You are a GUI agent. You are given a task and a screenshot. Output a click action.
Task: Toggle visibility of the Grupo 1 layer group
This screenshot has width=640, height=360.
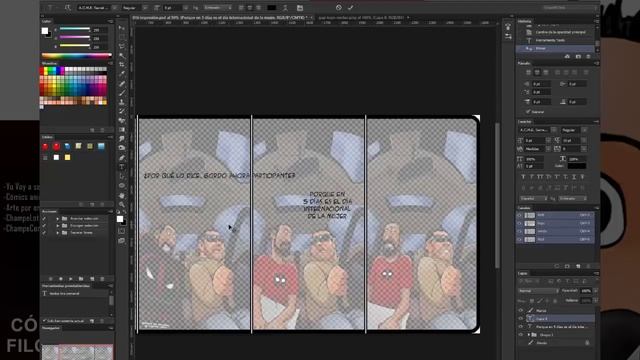pyautogui.click(x=520, y=335)
